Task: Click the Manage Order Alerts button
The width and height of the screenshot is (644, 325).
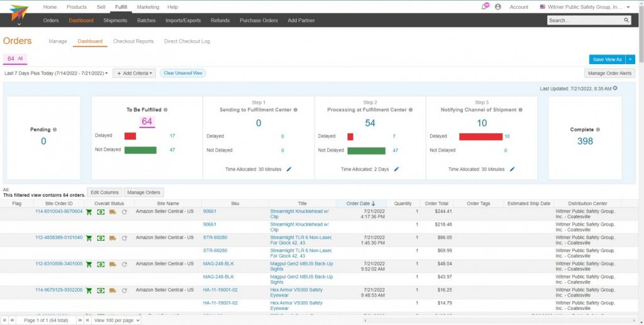Action: 609,74
